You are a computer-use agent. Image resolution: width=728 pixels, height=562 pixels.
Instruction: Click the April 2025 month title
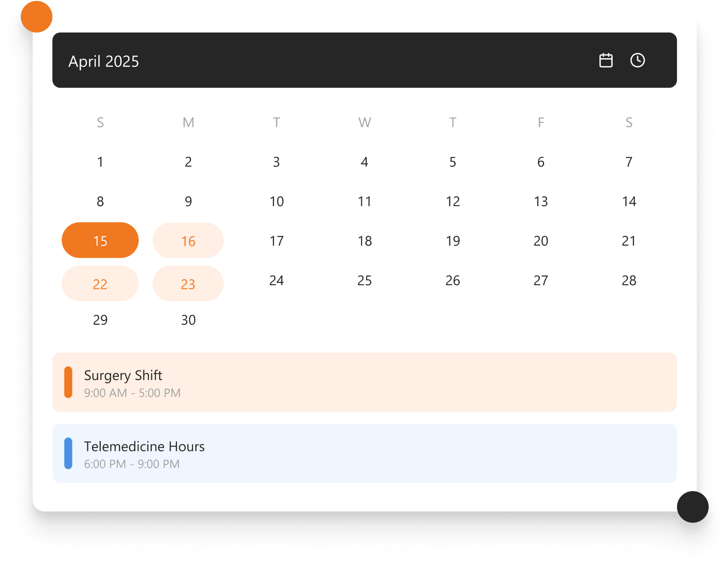[104, 61]
